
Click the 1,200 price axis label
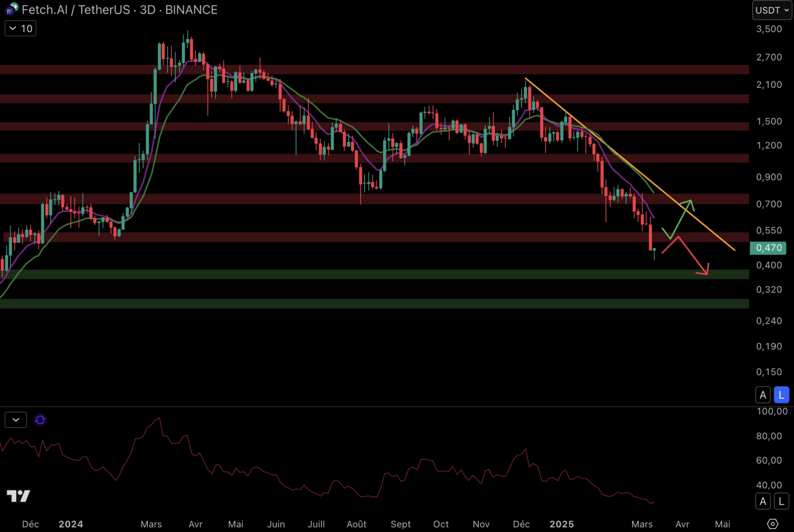[x=769, y=145]
